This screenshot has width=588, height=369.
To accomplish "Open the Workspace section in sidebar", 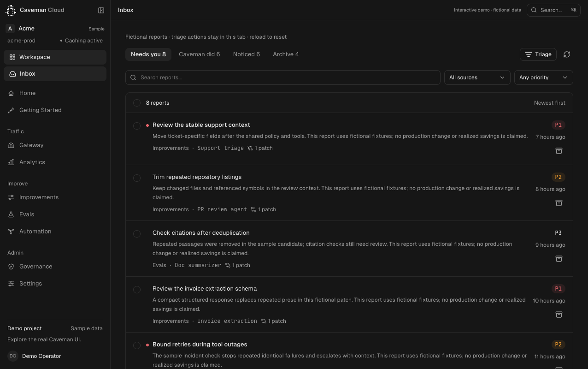I will tap(55, 57).
